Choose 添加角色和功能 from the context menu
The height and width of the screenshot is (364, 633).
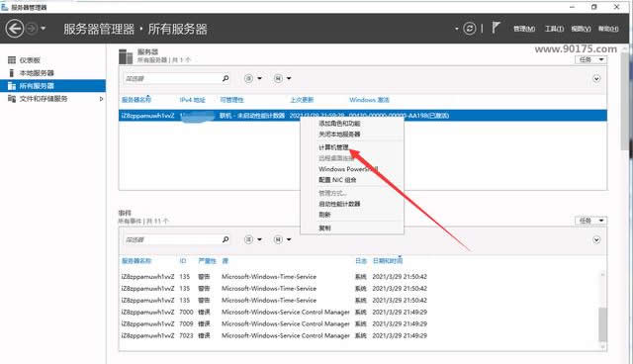339,124
